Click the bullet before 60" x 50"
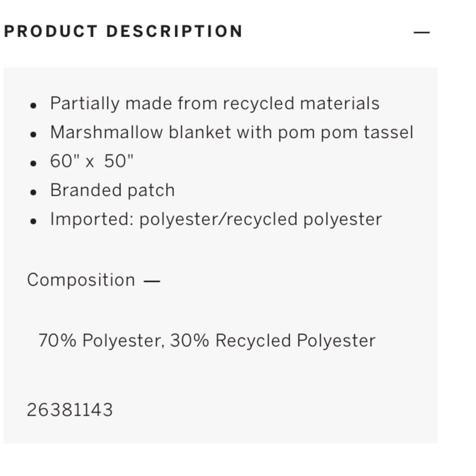The height and width of the screenshot is (476, 476). click(x=33, y=163)
